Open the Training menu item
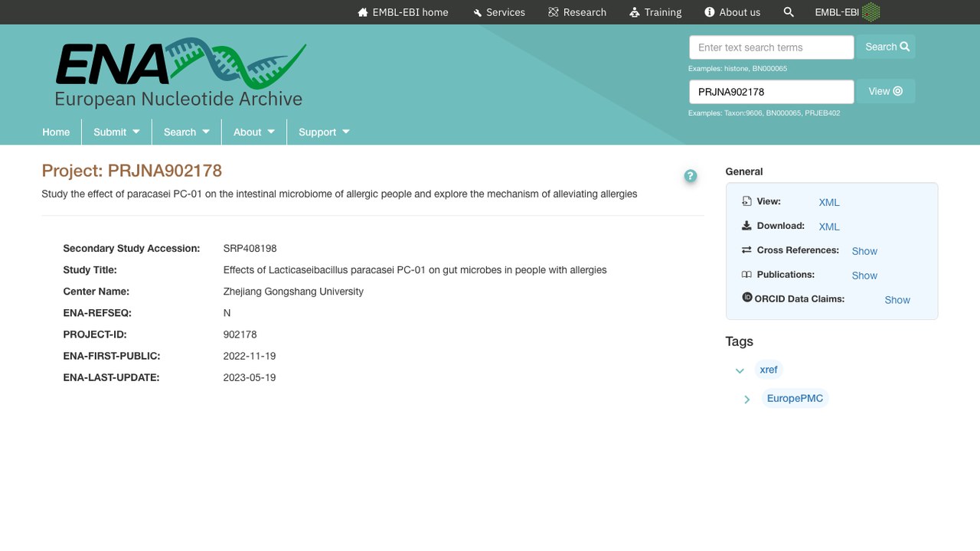This screenshot has width=980, height=551. pyautogui.click(x=655, y=12)
